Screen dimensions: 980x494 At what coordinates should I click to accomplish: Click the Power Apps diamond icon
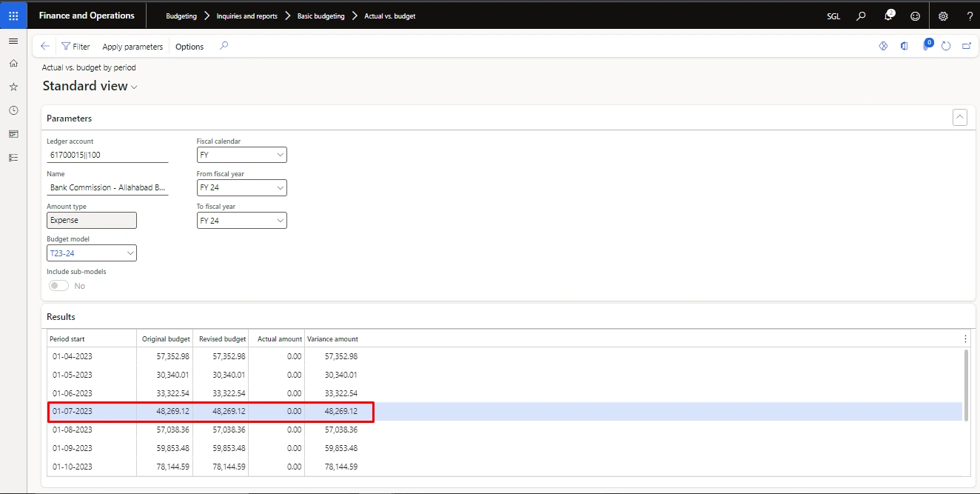(883, 46)
